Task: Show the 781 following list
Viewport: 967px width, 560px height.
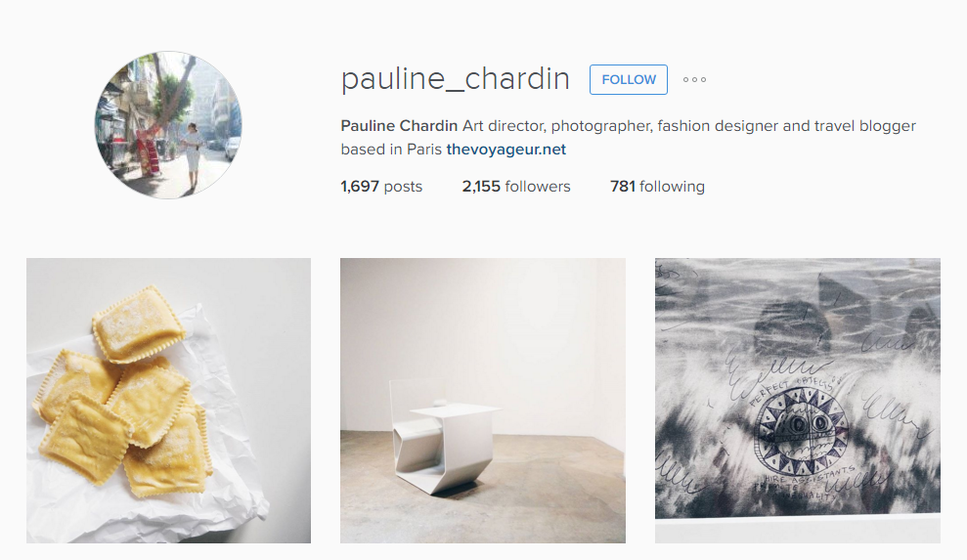Action: pos(657,187)
